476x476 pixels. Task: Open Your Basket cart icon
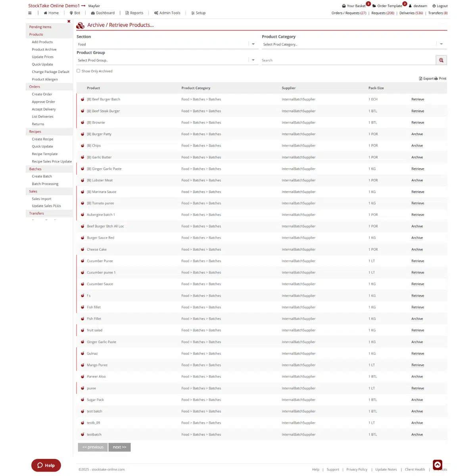(x=344, y=6)
